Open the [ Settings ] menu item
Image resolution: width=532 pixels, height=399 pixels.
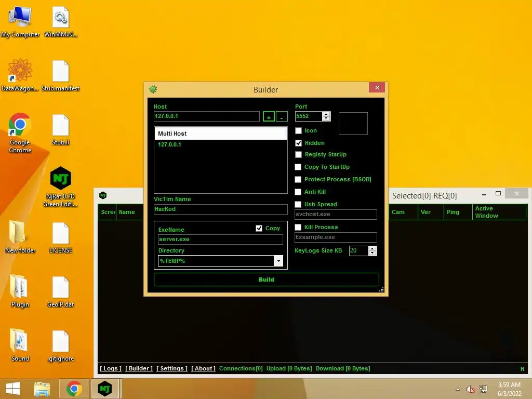pos(172,368)
